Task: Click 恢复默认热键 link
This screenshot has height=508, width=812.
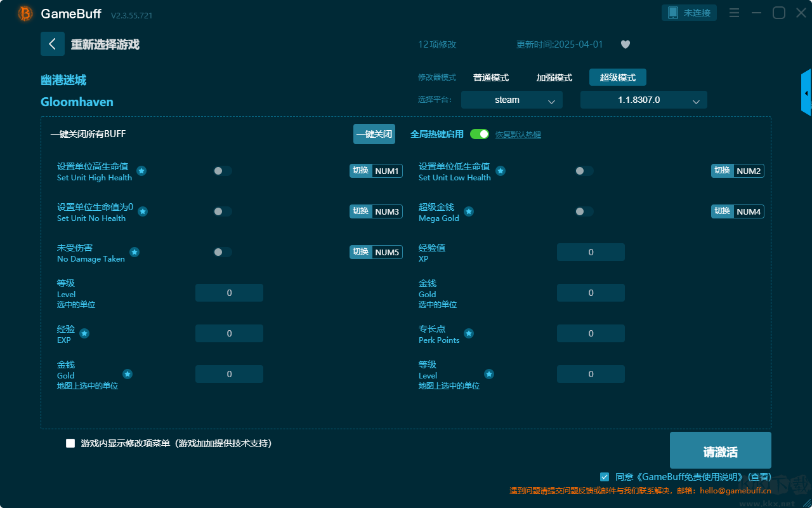Action: pyautogui.click(x=518, y=135)
